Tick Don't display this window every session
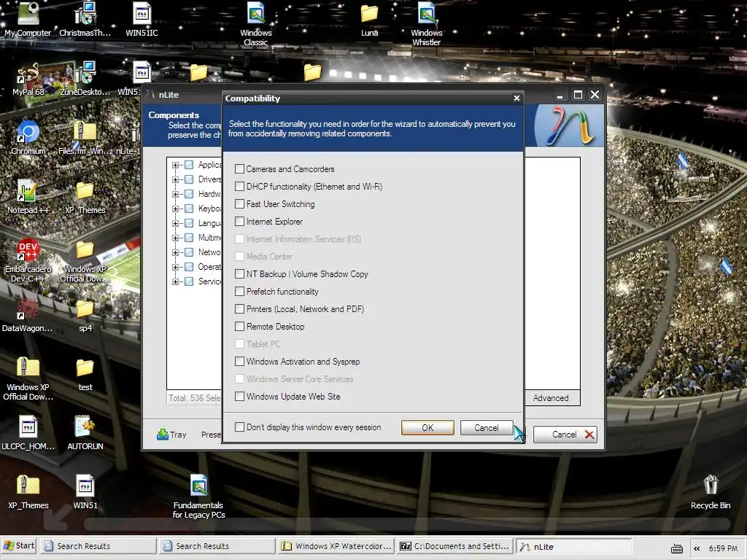Viewport: 747px width, 560px height. (239, 427)
